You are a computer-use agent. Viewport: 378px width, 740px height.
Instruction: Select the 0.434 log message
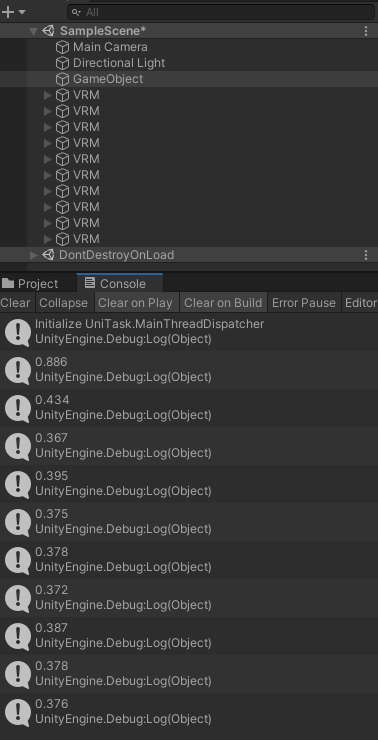pyautogui.click(x=189, y=408)
